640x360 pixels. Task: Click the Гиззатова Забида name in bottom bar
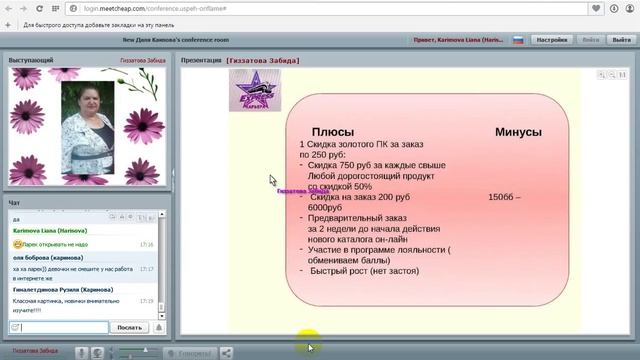click(x=35, y=351)
